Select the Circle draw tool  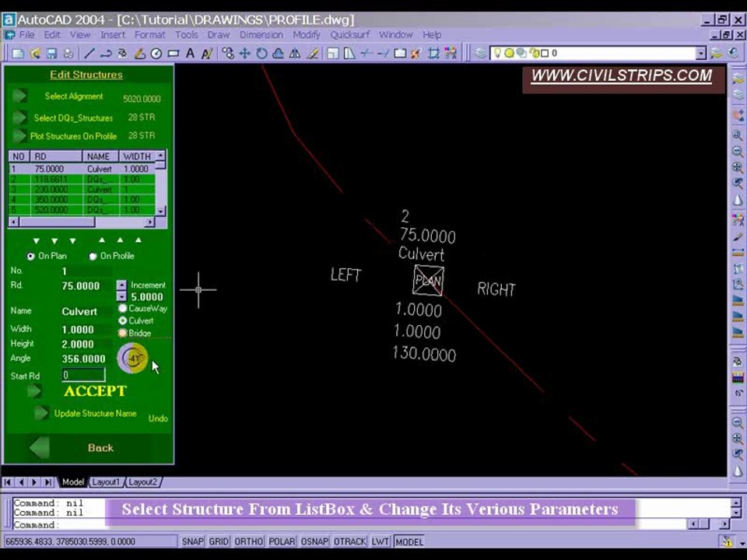156,54
